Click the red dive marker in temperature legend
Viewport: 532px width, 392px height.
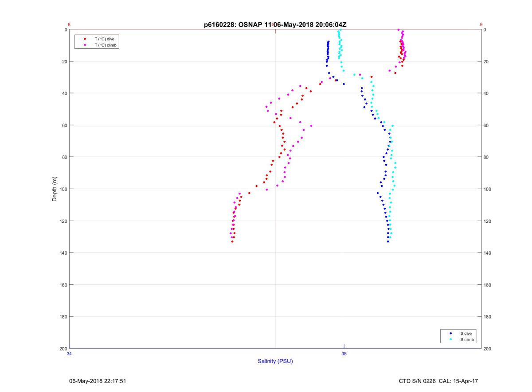coord(85,39)
